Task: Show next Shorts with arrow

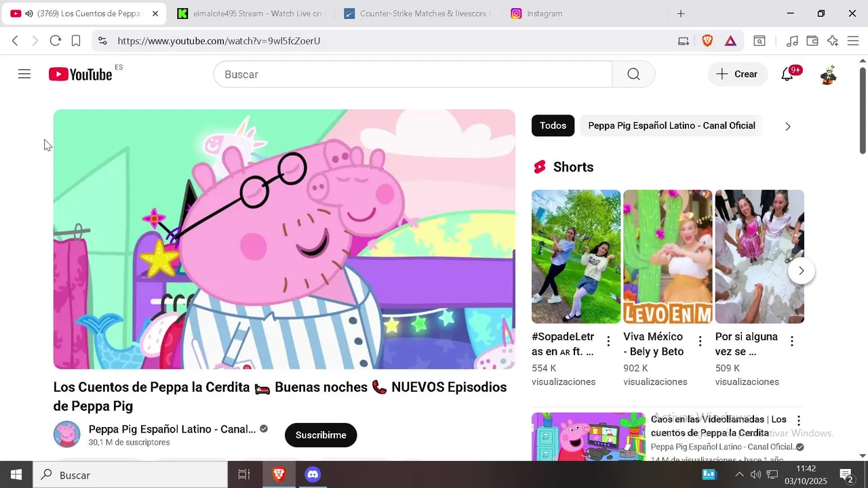Action: (801, 270)
